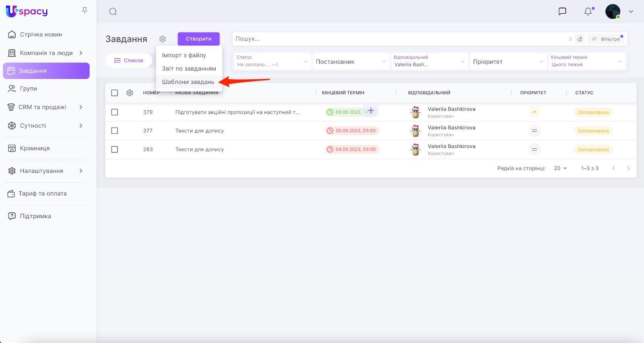Screen dimensions: 644x343
Task: Click the Заплановано status badge of task 283
Action: tap(593, 149)
